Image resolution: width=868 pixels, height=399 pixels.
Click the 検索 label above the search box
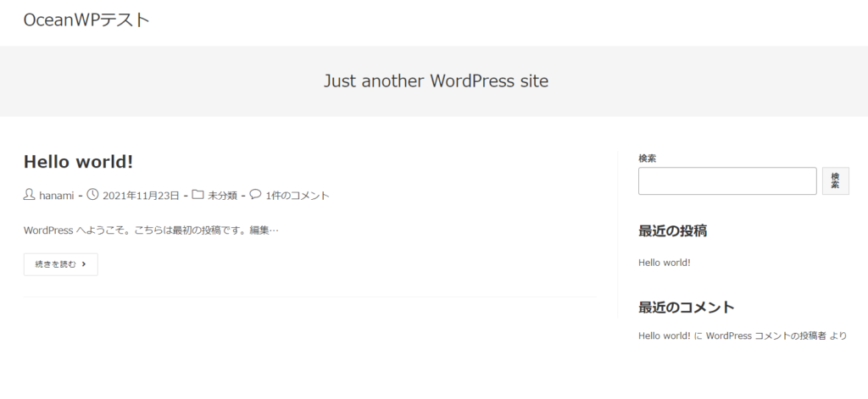point(647,158)
